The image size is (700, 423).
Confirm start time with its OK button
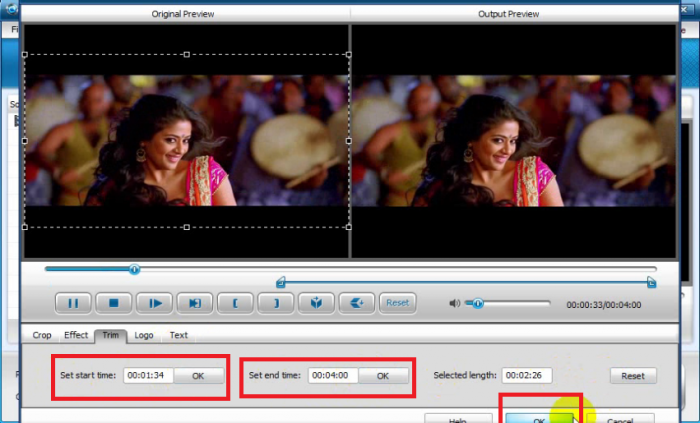click(x=199, y=376)
